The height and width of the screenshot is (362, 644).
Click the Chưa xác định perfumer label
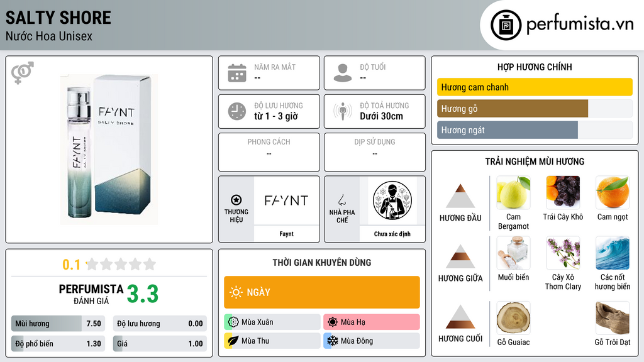pyautogui.click(x=392, y=234)
